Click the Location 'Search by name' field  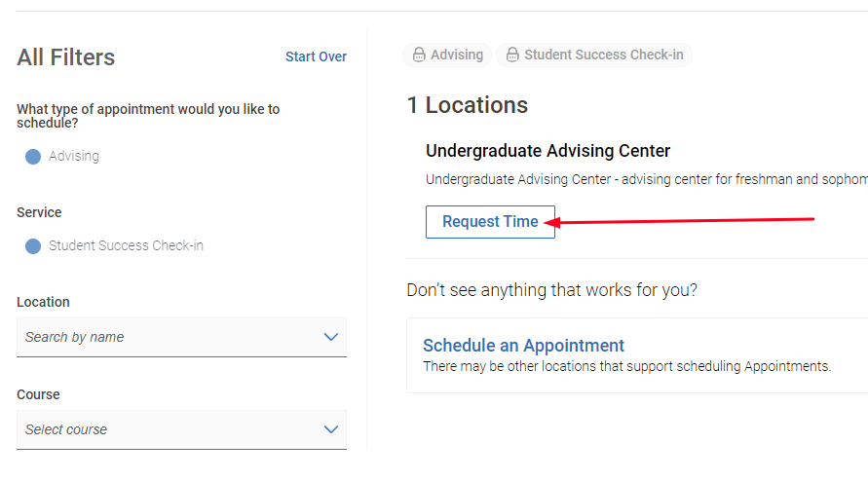tap(166, 337)
